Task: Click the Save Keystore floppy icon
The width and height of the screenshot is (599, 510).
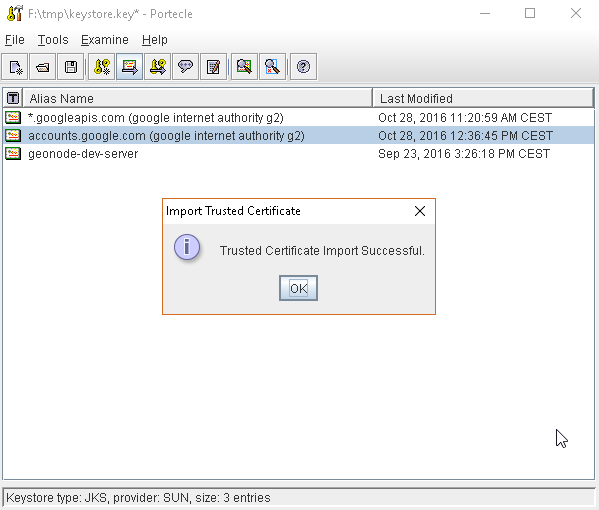Action: (x=71, y=67)
